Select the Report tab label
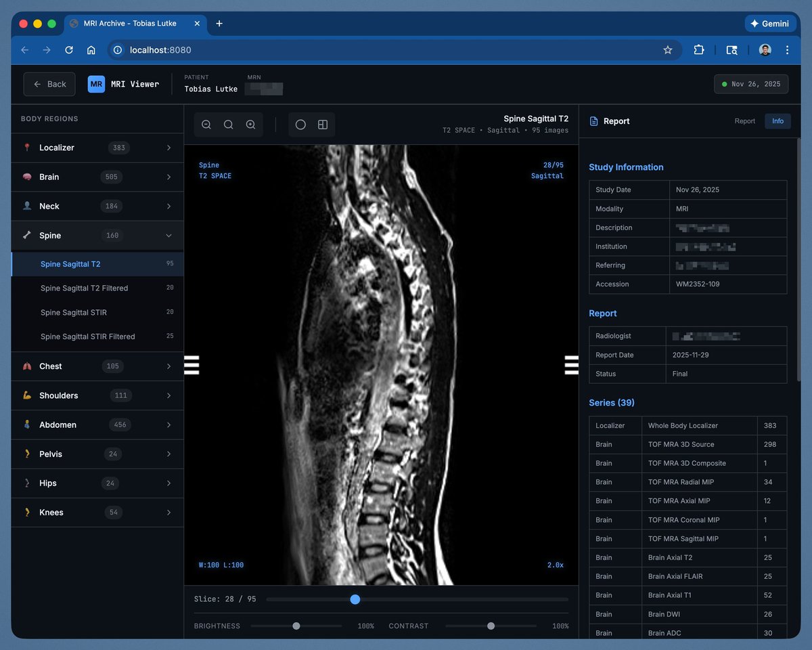Viewport: 812px width, 650px height. [x=744, y=121]
